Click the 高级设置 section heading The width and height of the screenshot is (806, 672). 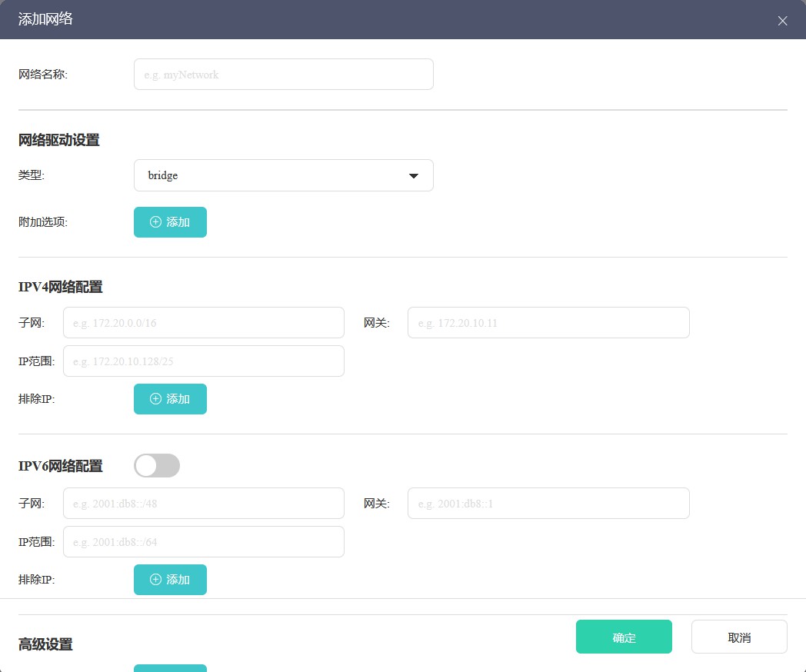(x=45, y=644)
